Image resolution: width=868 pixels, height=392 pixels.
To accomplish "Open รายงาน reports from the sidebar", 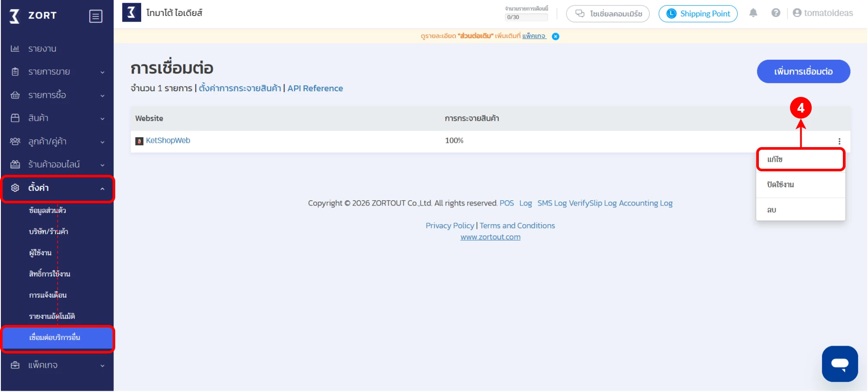I will [42, 48].
